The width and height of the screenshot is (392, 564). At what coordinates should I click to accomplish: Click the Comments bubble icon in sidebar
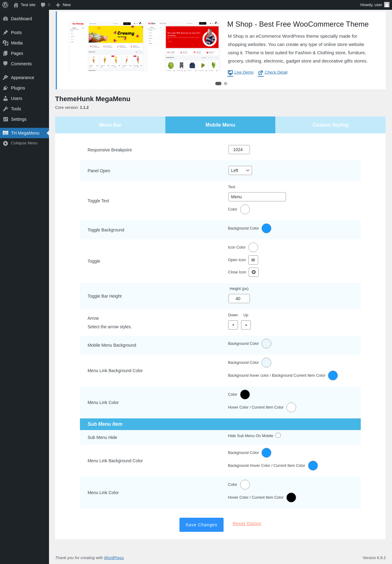point(6,64)
